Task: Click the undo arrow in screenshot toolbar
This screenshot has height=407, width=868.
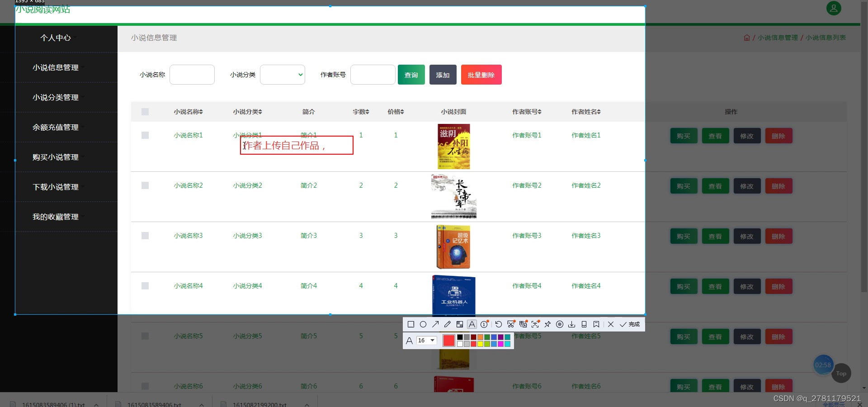Action: tap(499, 324)
